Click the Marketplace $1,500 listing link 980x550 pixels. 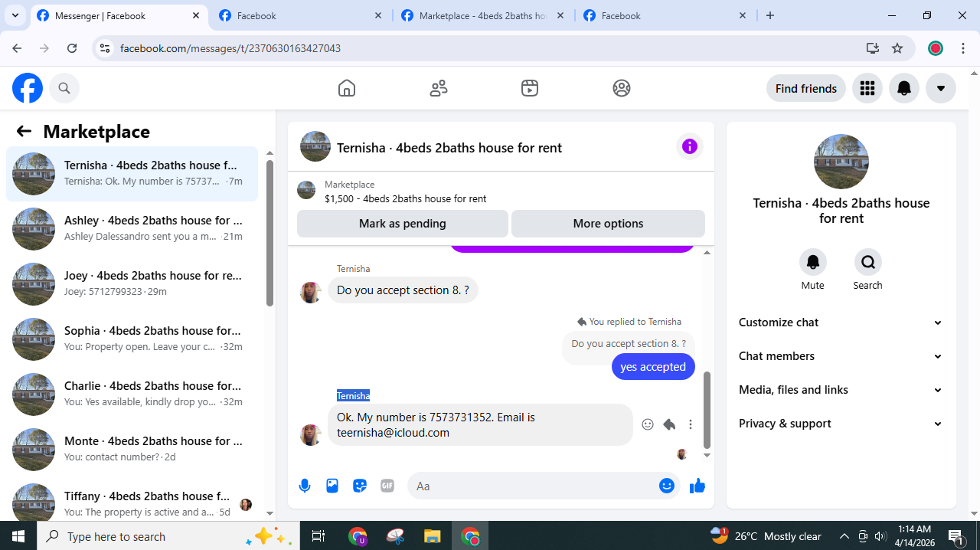click(x=405, y=198)
